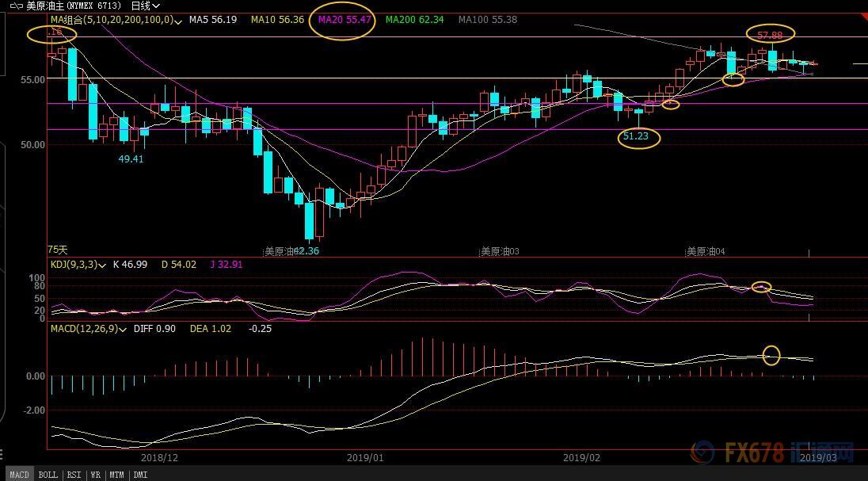The width and height of the screenshot is (868, 481).
Task: Expand the MA组合 parameter dropdown
Action: 177,21
